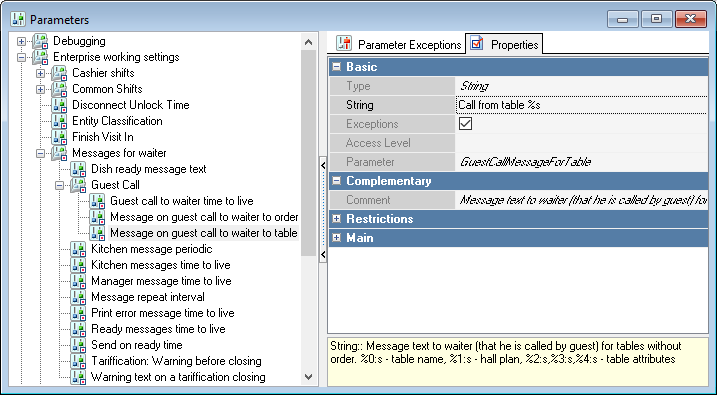Select Manager message time to live item
This screenshot has width=717, height=395.
click(x=161, y=281)
